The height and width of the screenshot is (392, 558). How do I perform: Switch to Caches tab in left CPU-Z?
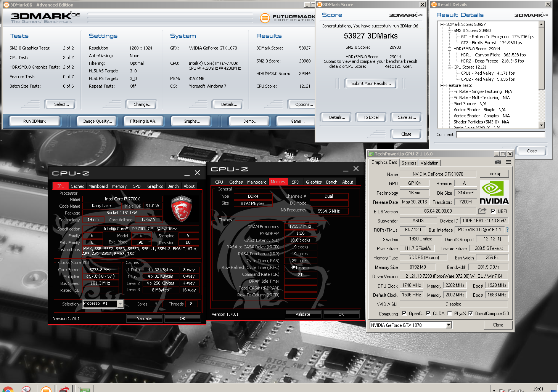[77, 186]
